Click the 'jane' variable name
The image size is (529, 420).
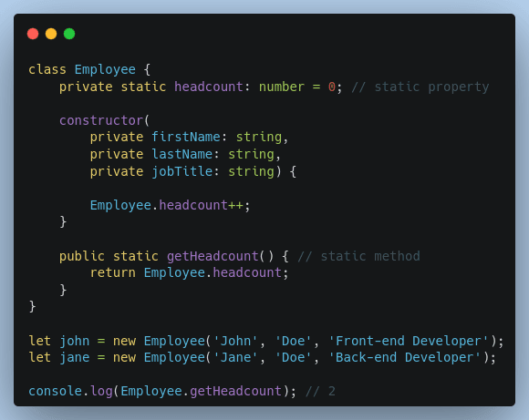(75, 357)
